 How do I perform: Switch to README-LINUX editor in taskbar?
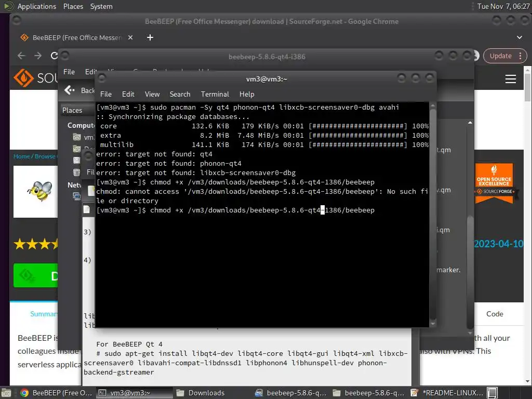(x=446, y=393)
